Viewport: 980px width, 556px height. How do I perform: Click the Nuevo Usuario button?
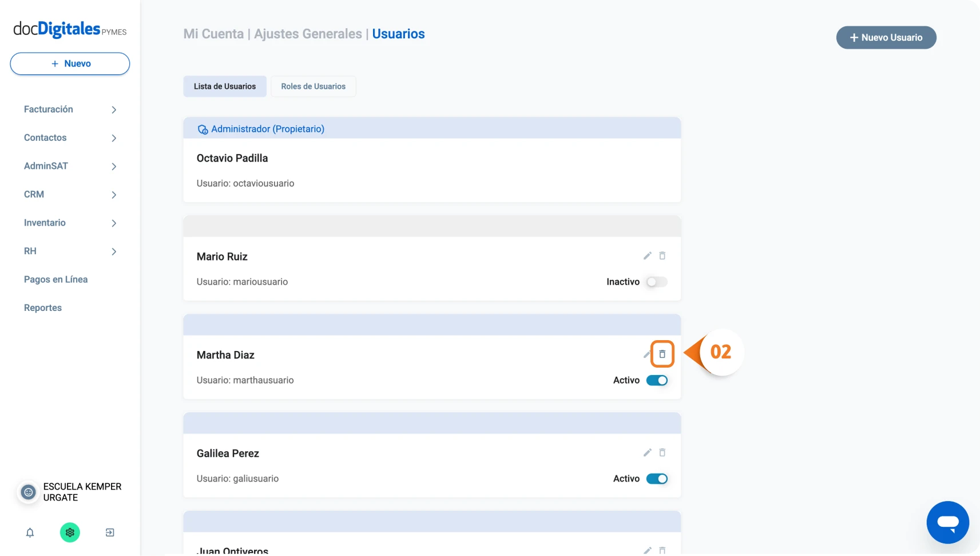(886, 38)
